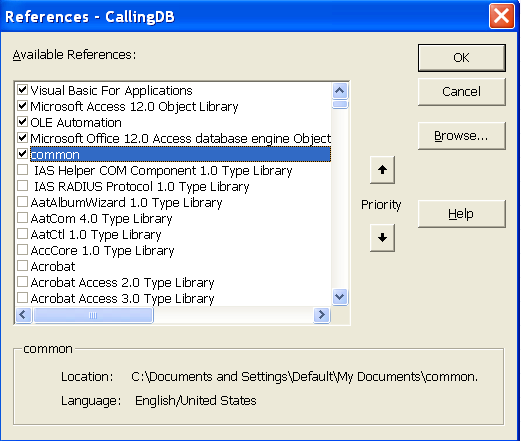Click the English/United States language text
521x441 pixels.
[x=196, y=401]
